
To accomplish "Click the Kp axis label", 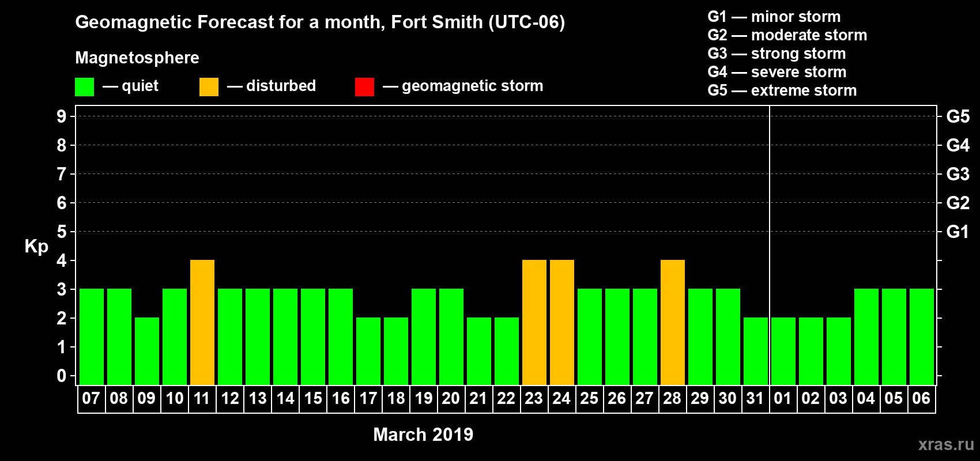I will [36, 247].
